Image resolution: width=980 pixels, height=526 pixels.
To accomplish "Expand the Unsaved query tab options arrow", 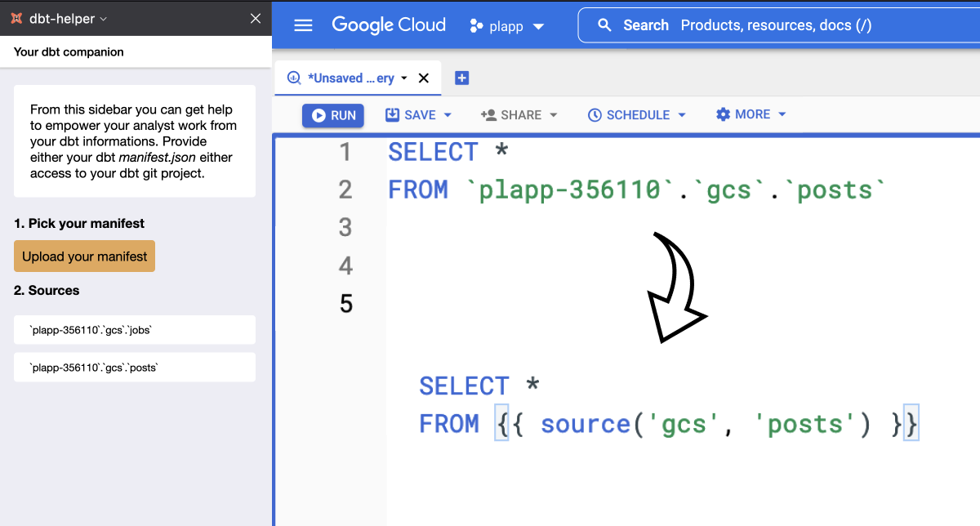I will [x=404, y=78].
